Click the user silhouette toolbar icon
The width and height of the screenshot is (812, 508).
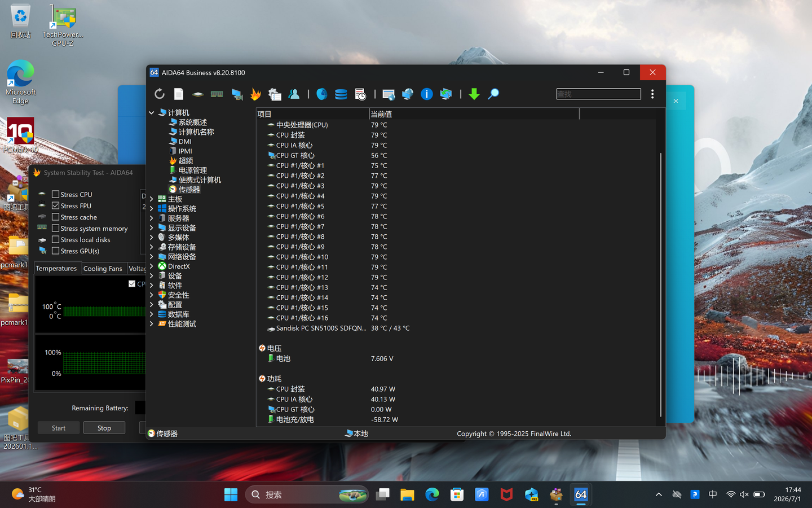pos(294,94)
